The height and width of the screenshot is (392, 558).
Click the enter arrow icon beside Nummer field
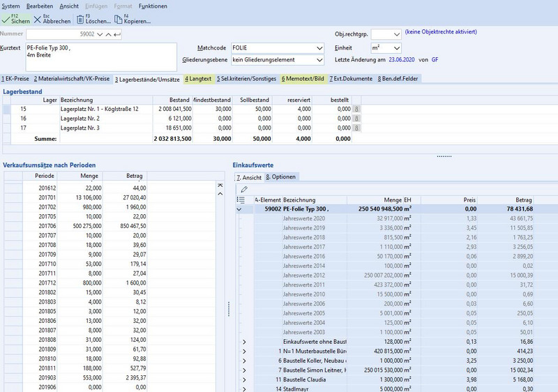(117, 34)
